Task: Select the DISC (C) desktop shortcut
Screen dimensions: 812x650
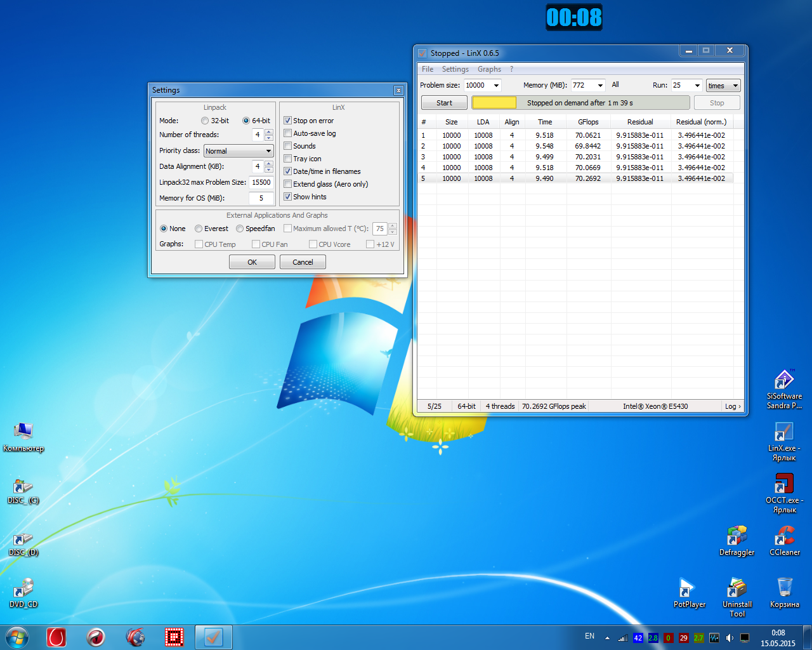Action: pyautogui.click(x=23, y=491)
